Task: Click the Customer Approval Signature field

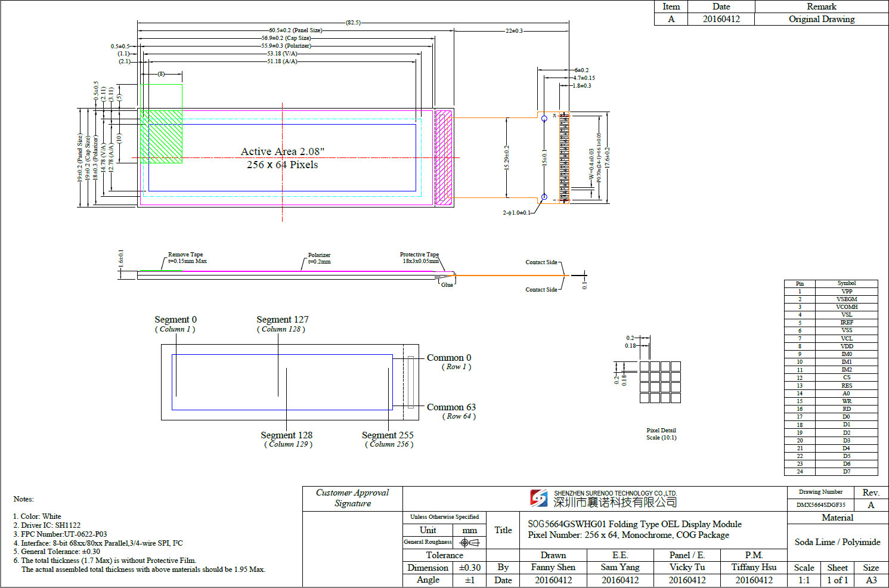Action: [x=352, y=498]
